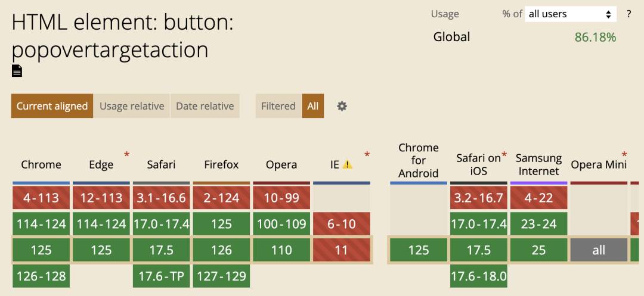Screen dimensions: 644x296
Task: Select the Filtered browsers option
Action: (x=278, y=106)
